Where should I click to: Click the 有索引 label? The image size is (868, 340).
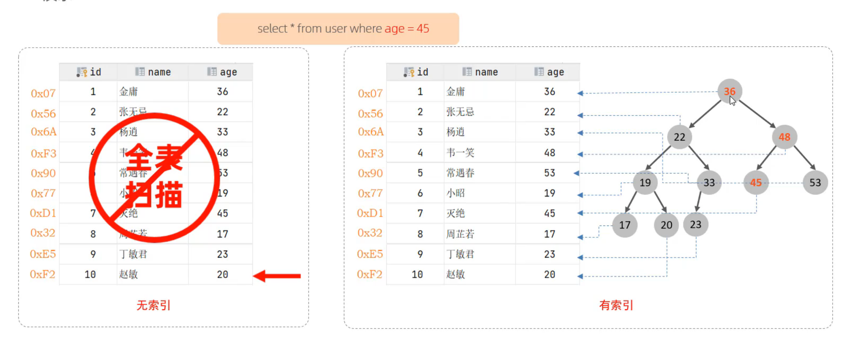pos(616,305)
